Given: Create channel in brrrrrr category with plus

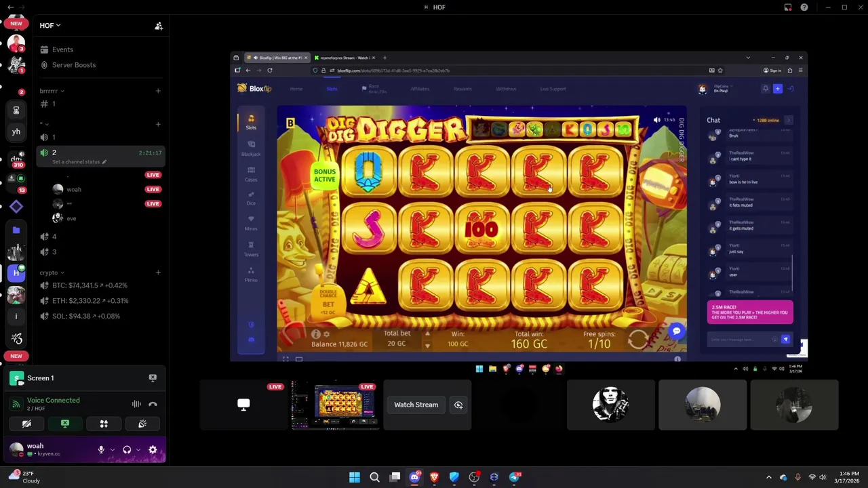Looking at the screenshot, I should [x=158, y=91].
